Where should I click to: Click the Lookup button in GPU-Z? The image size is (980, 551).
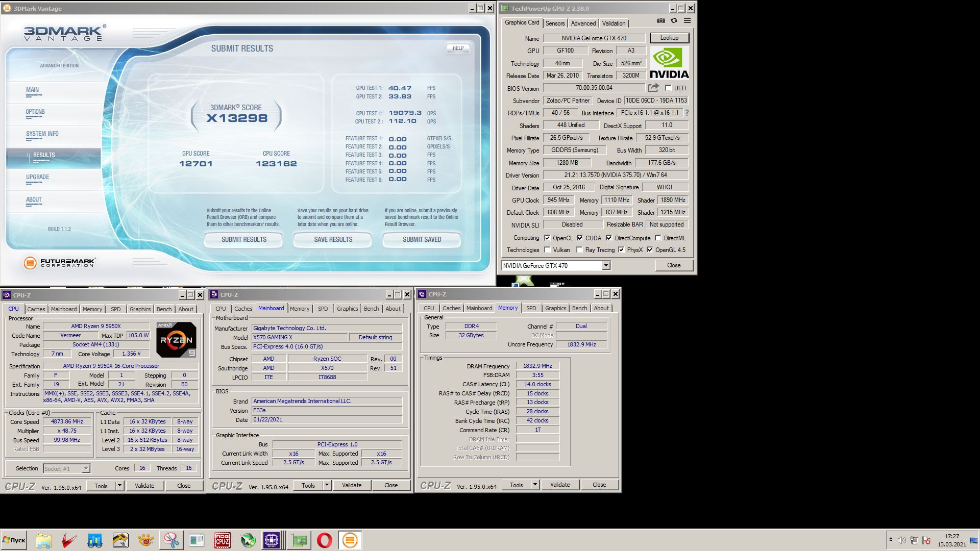pos(669,38)
